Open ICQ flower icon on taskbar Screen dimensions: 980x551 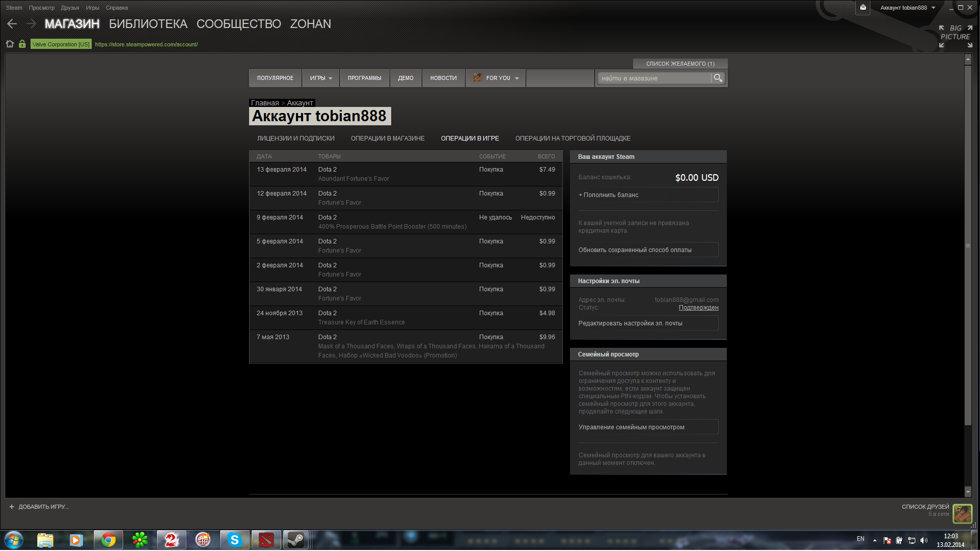140,540
